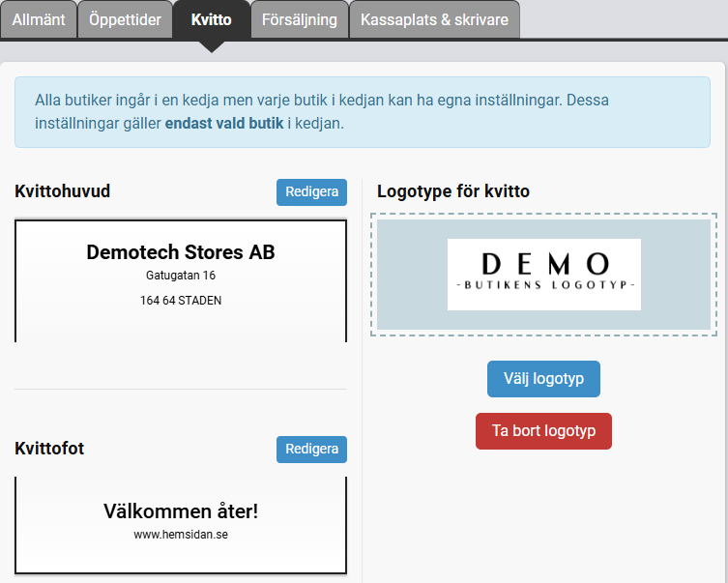
Task: Go to the Försäljning tab
Action: 299,19
